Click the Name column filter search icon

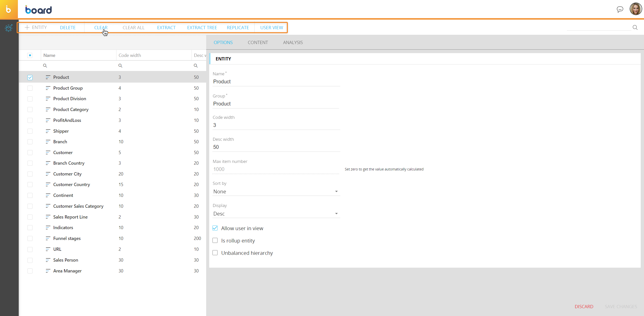pyautogui.click(x=45, y=66)
